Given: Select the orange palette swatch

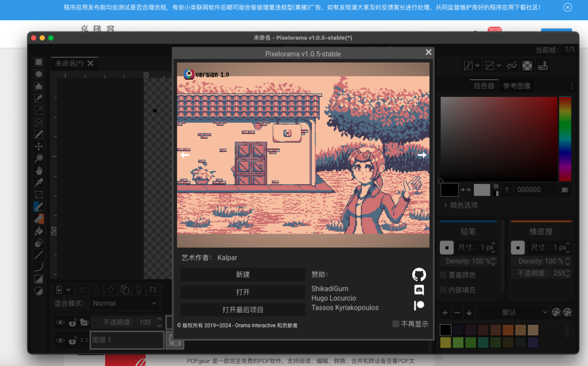Looking at the screenshot, I should coord(508,330).
